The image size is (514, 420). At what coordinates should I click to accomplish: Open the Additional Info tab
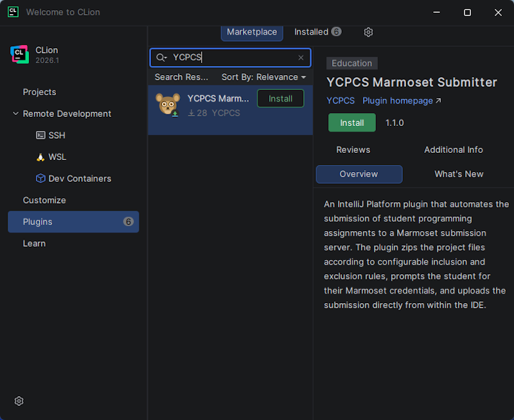point(454,150)
